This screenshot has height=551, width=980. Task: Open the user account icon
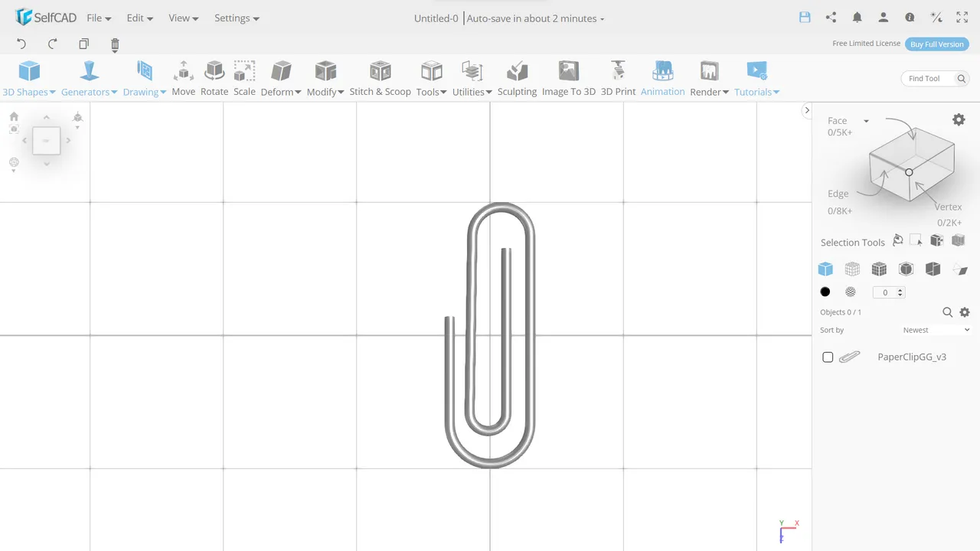click(x=884, y=17)
